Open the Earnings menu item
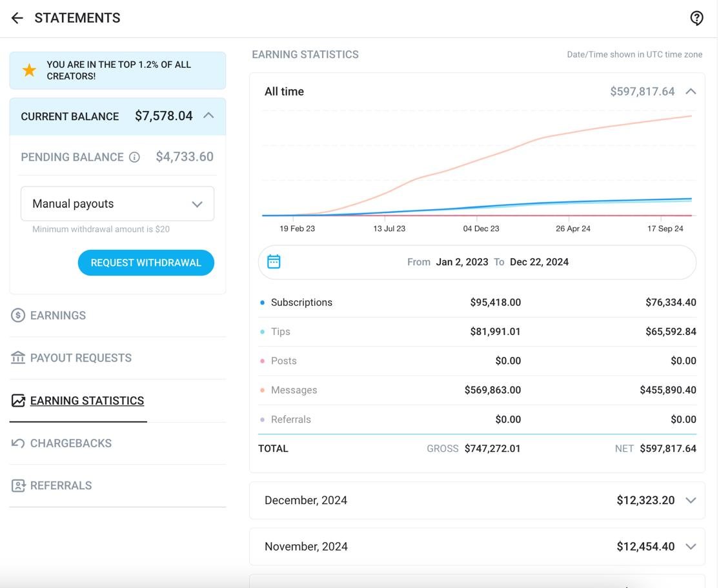 point(58,316)
